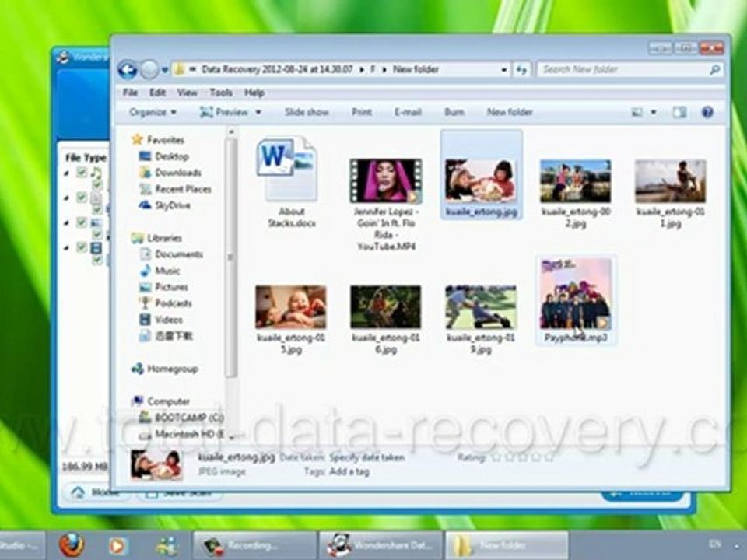Switch to Wondershare Data Recovery taskbar button

coord(380,545)
